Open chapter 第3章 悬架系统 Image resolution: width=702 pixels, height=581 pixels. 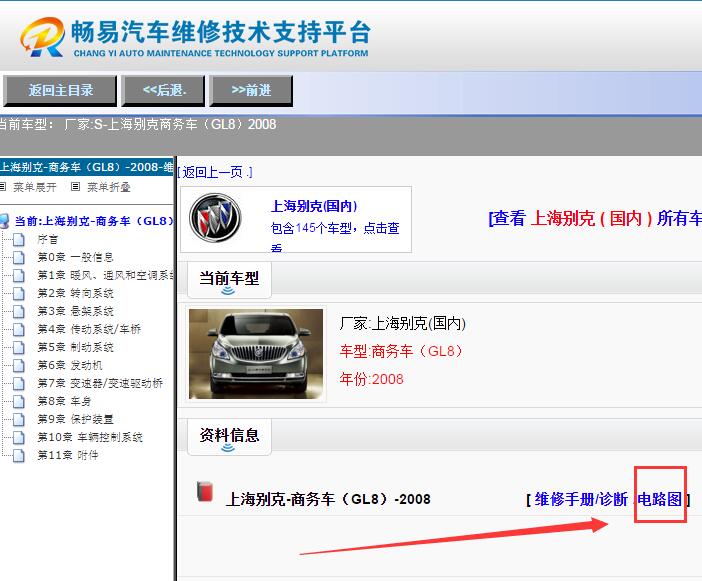tap(75, 311)
